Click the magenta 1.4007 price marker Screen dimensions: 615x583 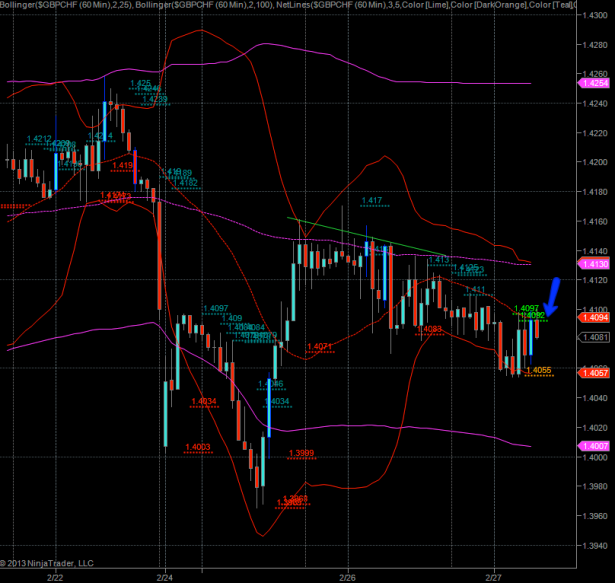coord(594,445)
